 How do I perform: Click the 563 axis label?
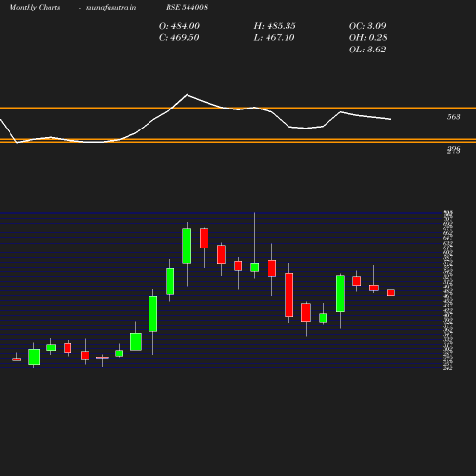(454, 117)
